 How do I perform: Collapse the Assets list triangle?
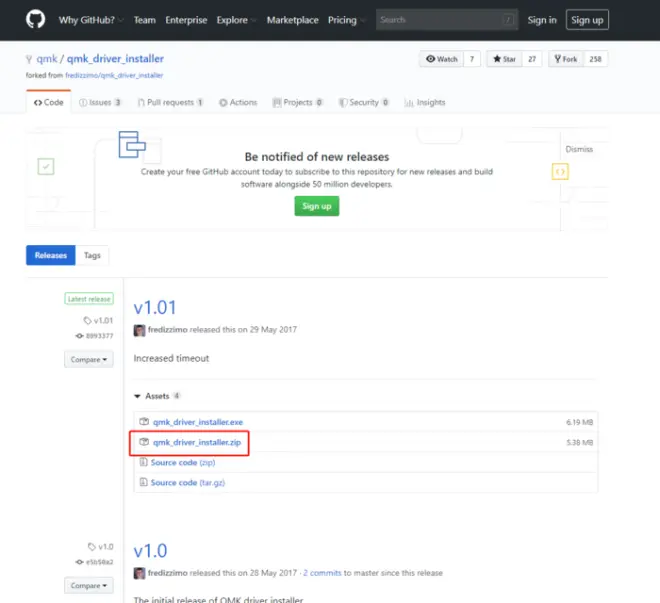pos(137,396)
